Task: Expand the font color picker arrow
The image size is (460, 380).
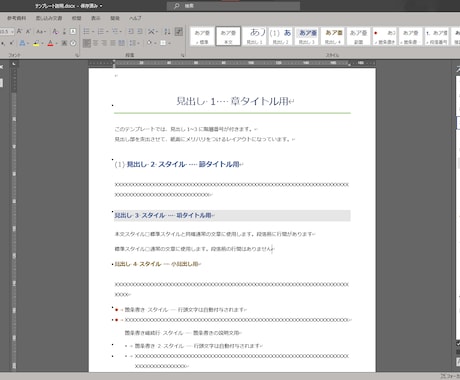Action: click(x=57, y=43)
